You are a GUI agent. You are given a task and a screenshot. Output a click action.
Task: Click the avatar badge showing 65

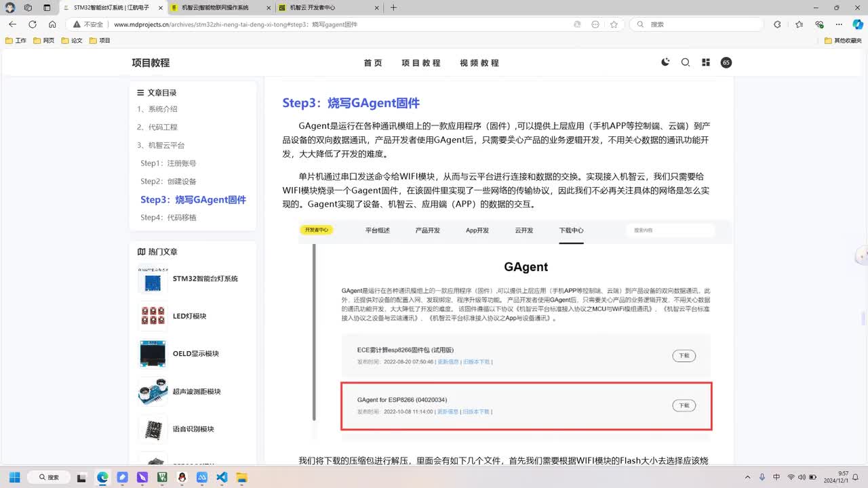pyautogui.click(x=726, y=62)
